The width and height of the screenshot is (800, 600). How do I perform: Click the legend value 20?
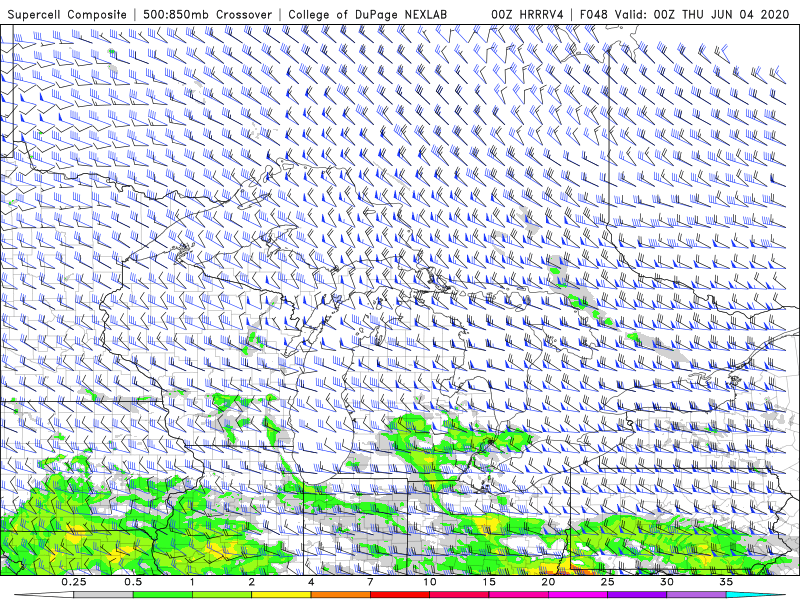(x=548, y=582)
